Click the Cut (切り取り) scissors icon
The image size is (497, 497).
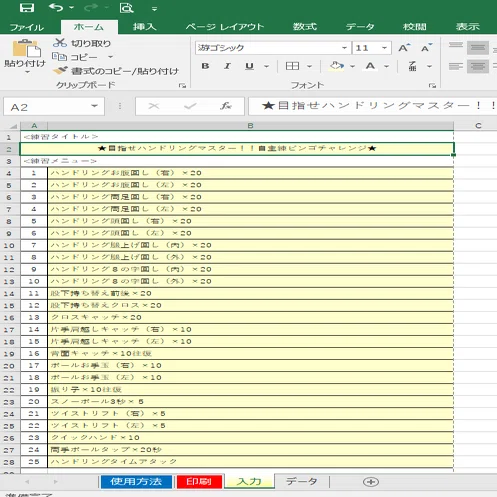point(60,43)
